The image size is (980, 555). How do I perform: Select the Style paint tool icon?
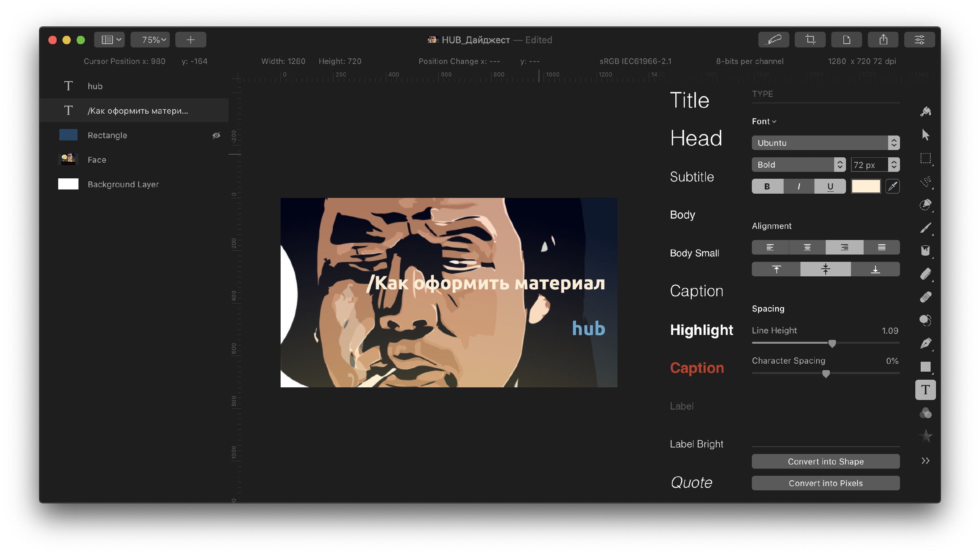pyautogui.click(x=925, y=111)
